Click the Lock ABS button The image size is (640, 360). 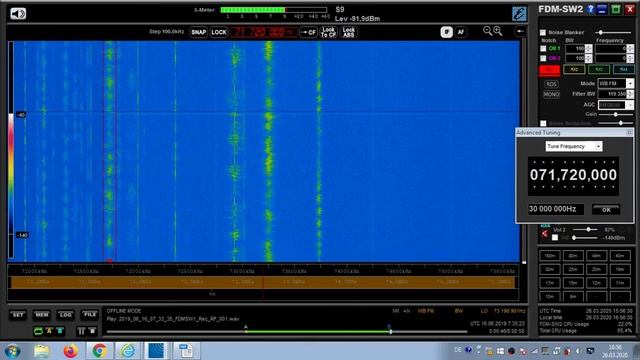tap(349, 32)
